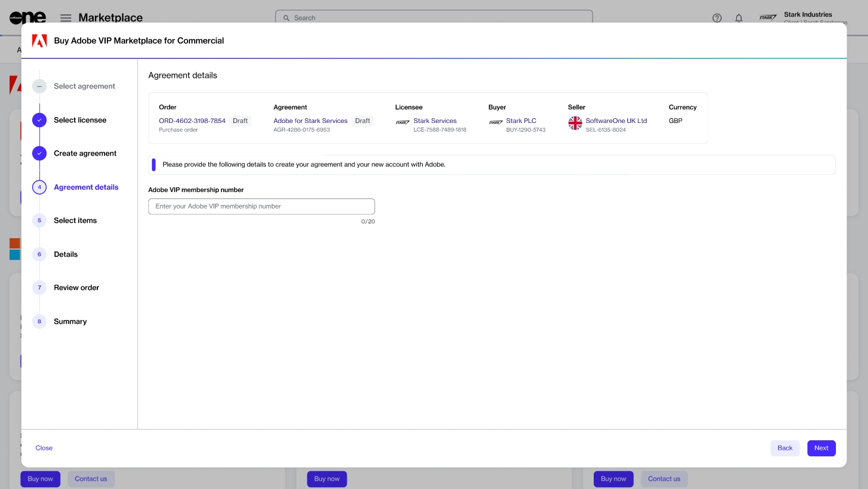The image size is (868, 489).
Task: Jump to Select items step
Action: tap(75, 220)
